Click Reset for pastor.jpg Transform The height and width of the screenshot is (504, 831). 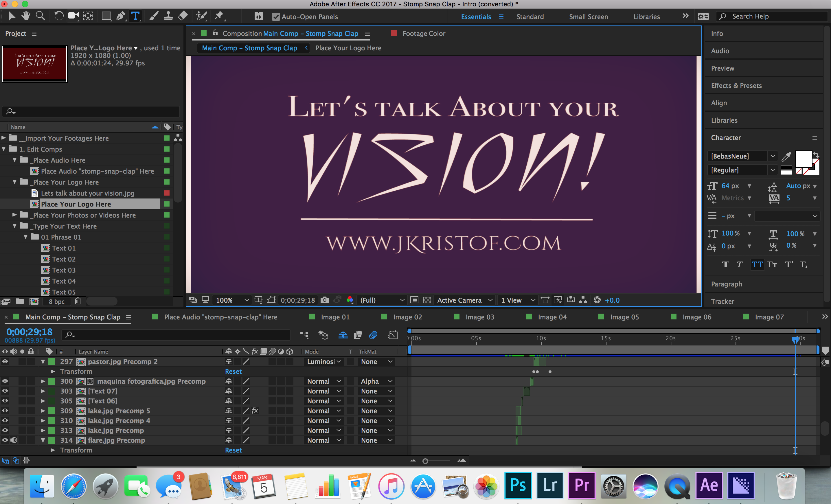click(x=233, y=371)
